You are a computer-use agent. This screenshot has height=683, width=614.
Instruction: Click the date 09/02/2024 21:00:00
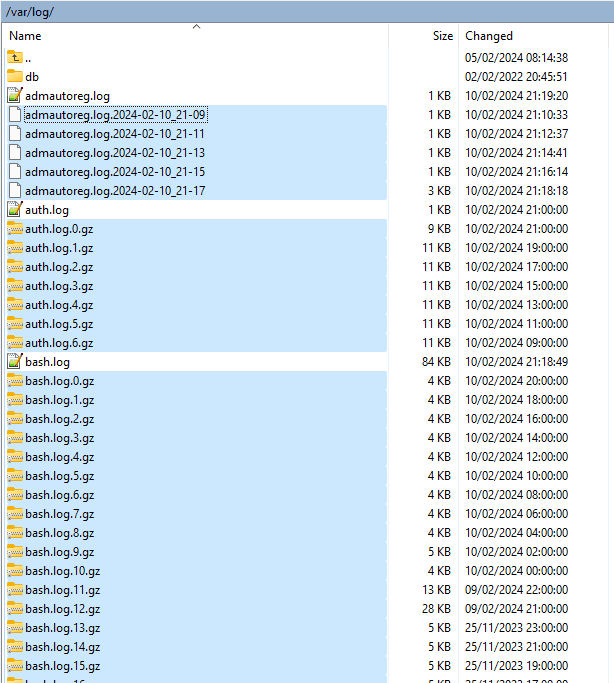[516, 609]
